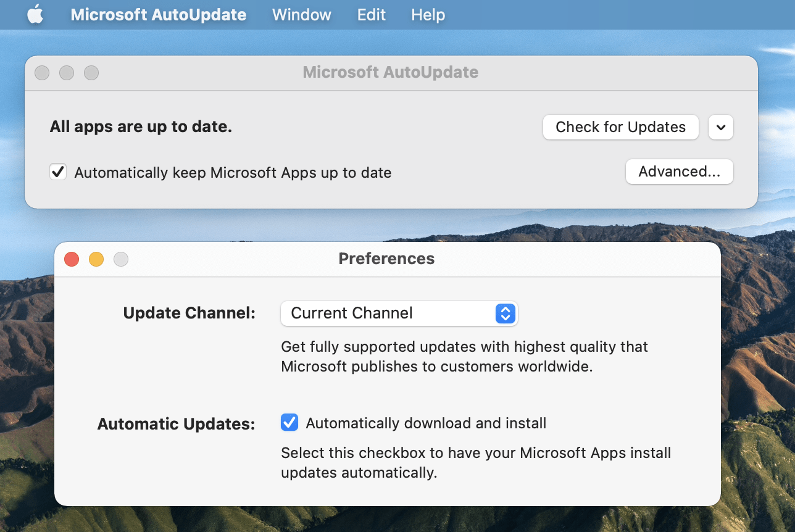Image resolution: width=795 pixels, height=532 pixels.
Task: Click the Preferences window title bar
Action: [x=386, y=259]
